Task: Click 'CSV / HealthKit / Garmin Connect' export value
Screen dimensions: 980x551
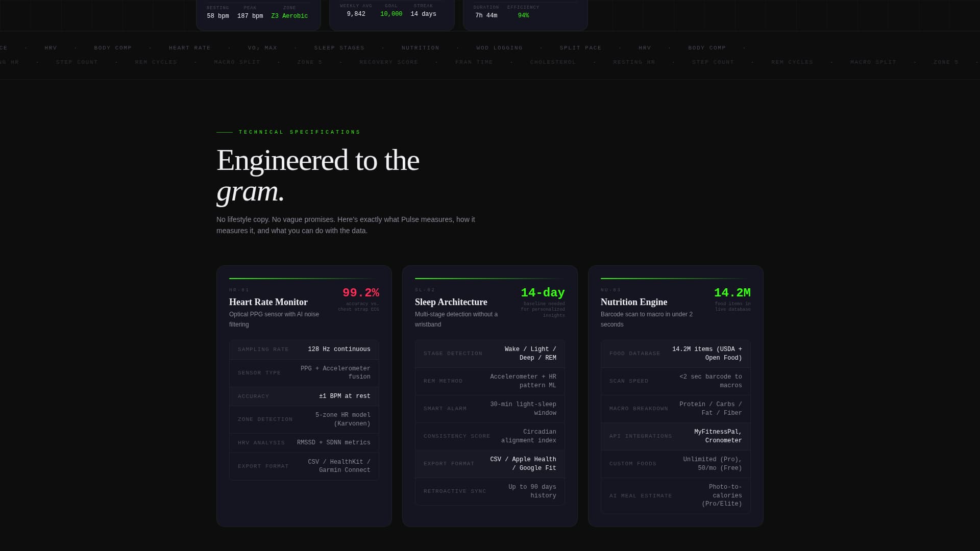Action: (339, 466)
